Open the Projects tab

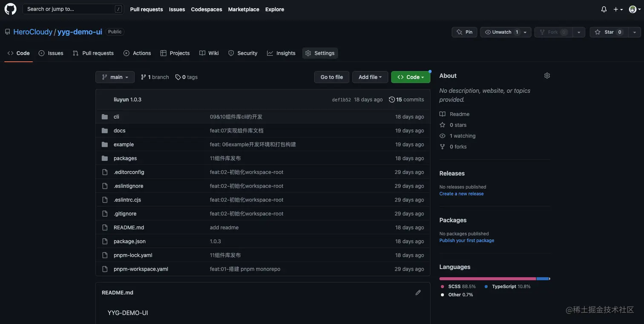(175, 53)
